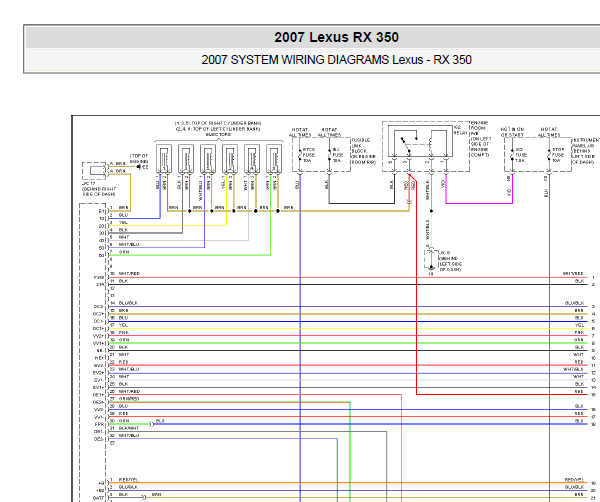Click the 'STOP FUSE 10A' label
The width and height of the screenshot is (600, 502).
point(558,155)
